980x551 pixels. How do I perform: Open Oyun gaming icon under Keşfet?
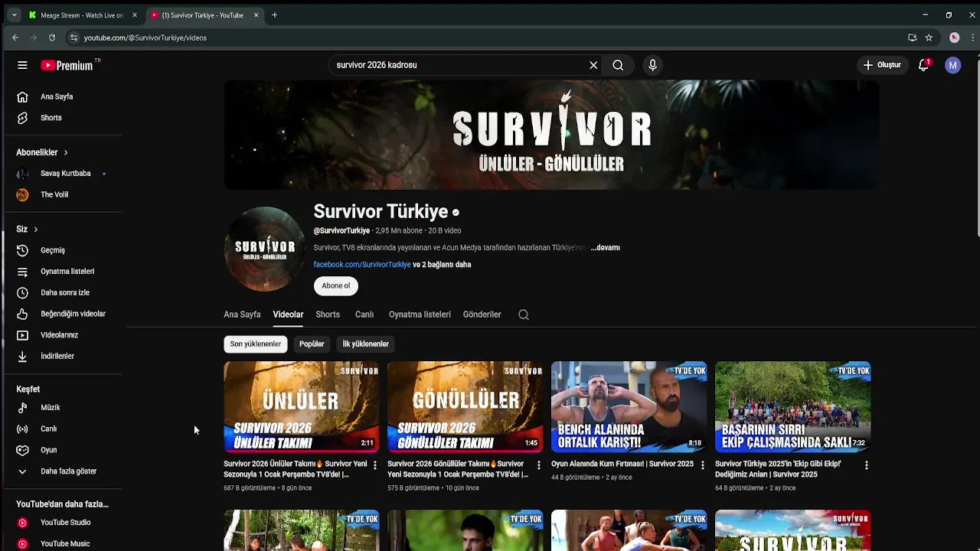pos(22,450)
